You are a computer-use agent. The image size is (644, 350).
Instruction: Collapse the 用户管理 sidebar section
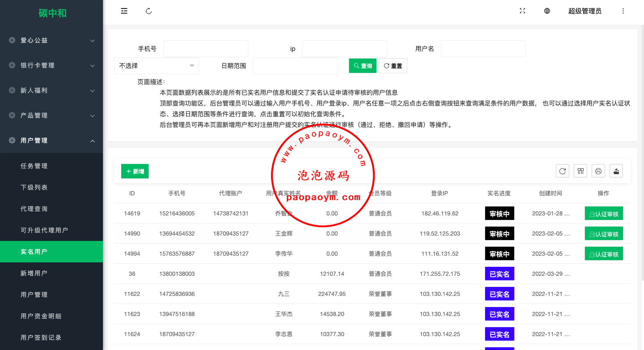[51, 140]
